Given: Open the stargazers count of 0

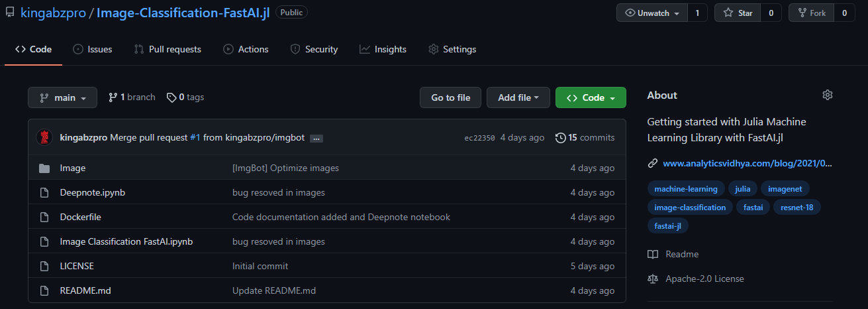Looking at the screenshot, I should 771,13.
